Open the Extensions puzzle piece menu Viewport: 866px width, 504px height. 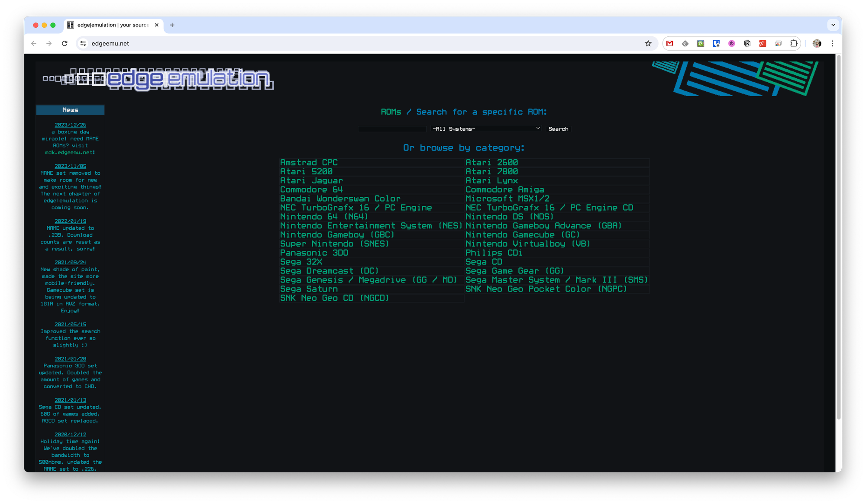point(794,43)
